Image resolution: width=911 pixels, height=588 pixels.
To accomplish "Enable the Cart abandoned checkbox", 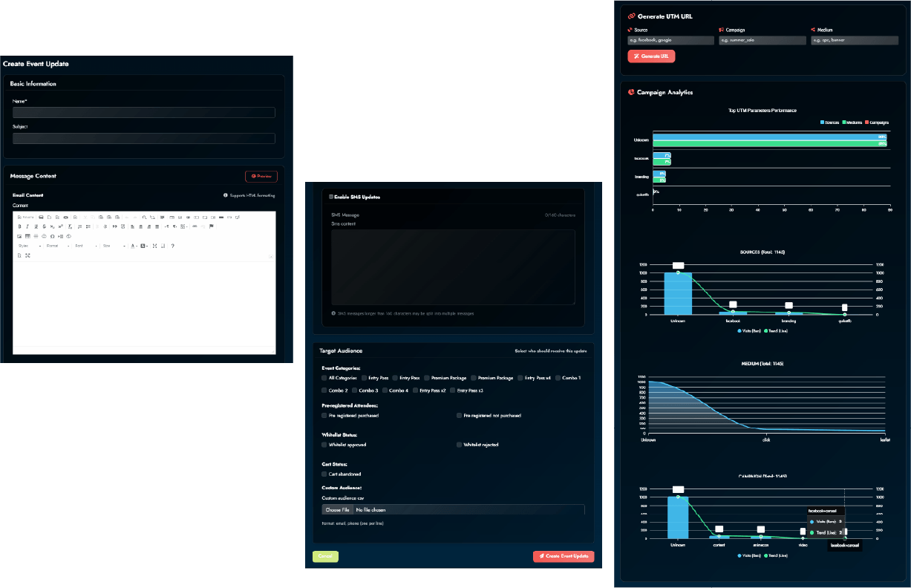I will pyautogui.click(x=324, y=474).
